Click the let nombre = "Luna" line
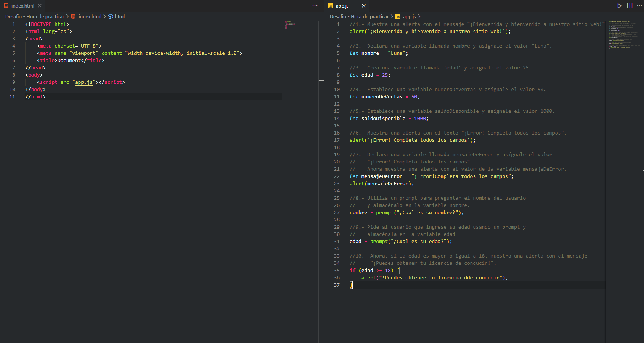 379,53
